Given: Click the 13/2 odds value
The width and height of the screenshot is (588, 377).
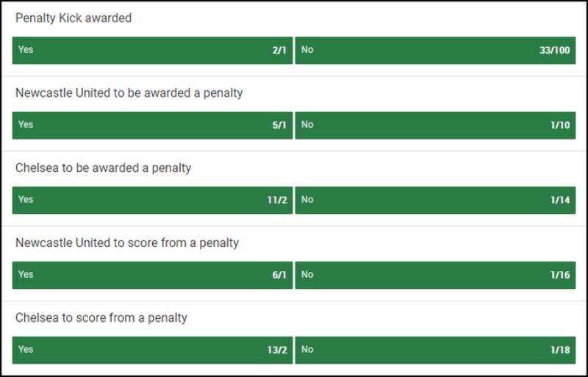Looking at the screenshot, I should (x=277, y=351).
